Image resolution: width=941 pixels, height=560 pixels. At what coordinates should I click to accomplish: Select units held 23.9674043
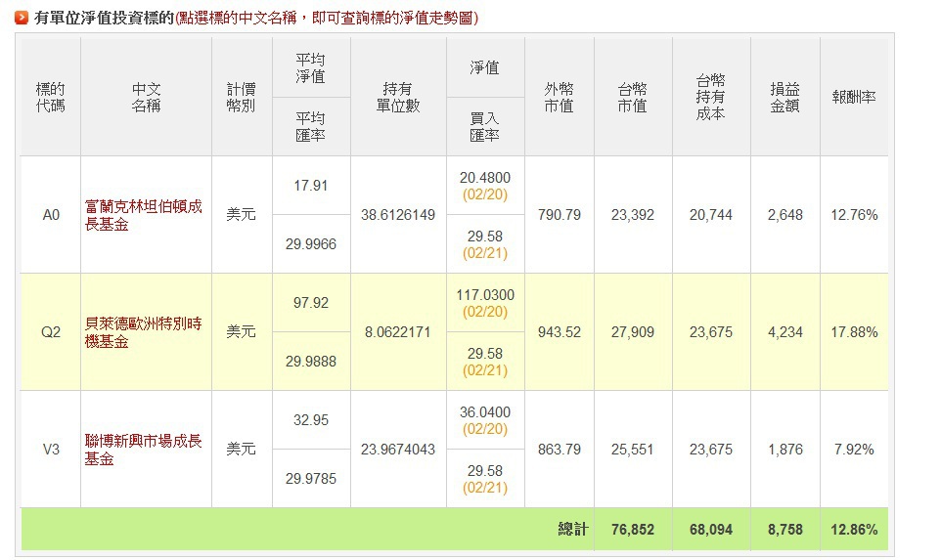398,450
